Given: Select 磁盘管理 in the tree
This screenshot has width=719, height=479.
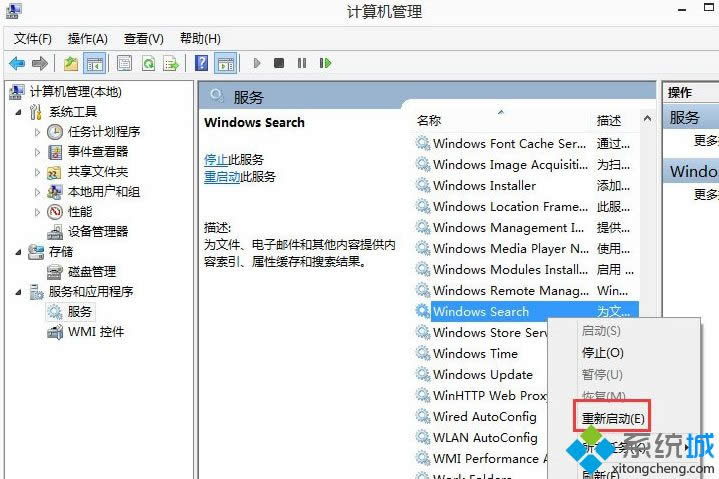Looking at the screenshot, I should click(92, 271).
